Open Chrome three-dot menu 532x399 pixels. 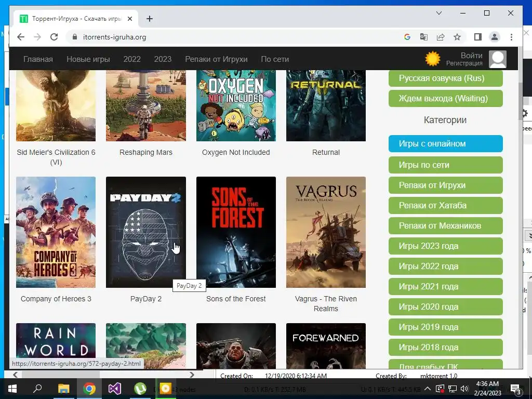pyautogui.click(x=511, y=37)
